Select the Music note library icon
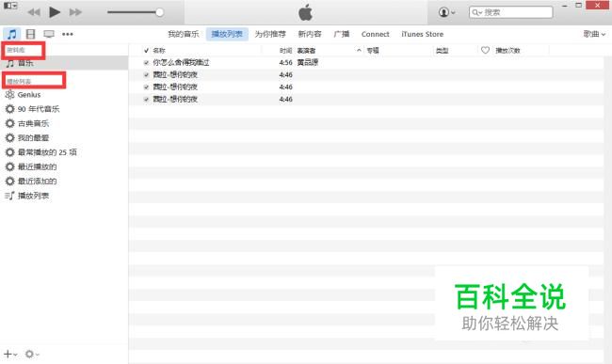Viewport: 612px width, 364px height. (12, 34)
